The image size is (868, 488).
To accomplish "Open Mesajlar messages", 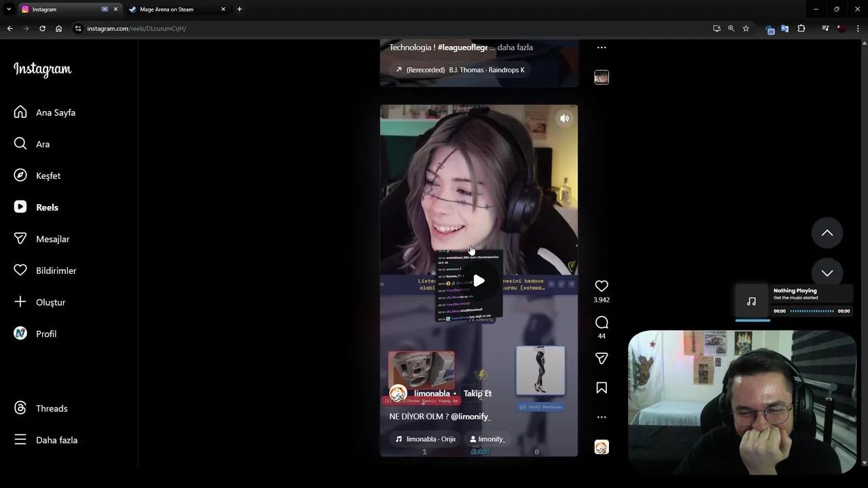I will 42,239.
